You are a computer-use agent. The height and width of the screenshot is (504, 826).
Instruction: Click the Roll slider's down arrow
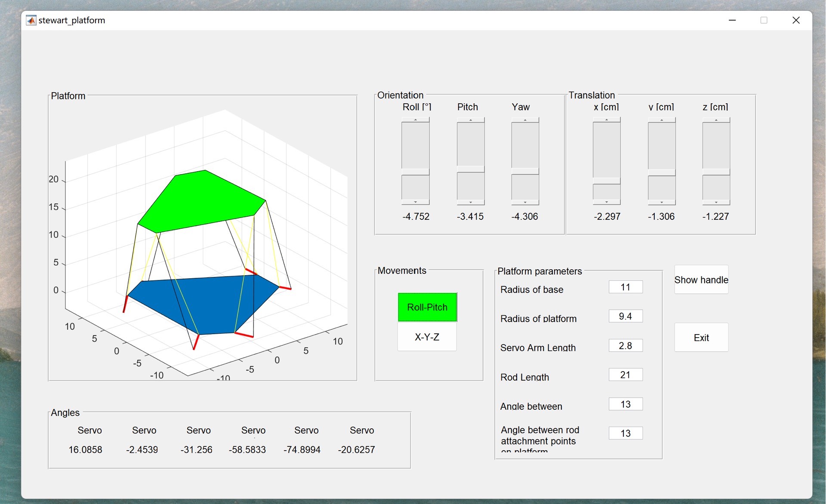pos(416,202)
